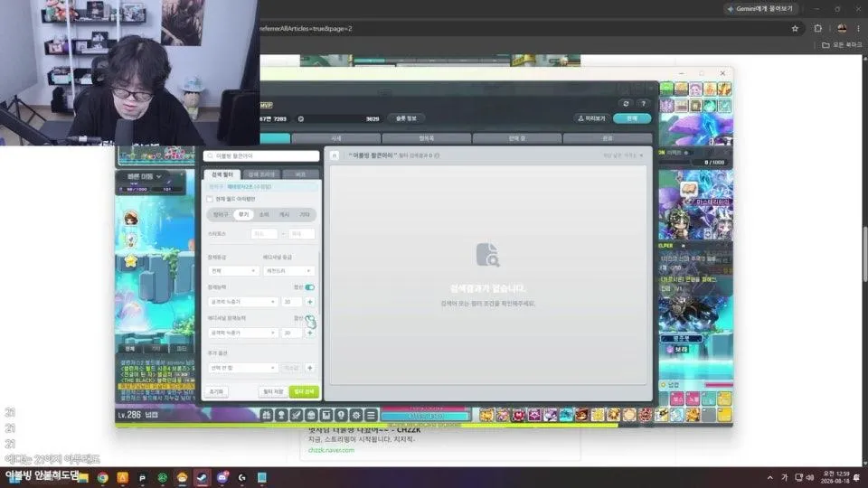Open the gear settings icon in game menu

pos(356,415)
